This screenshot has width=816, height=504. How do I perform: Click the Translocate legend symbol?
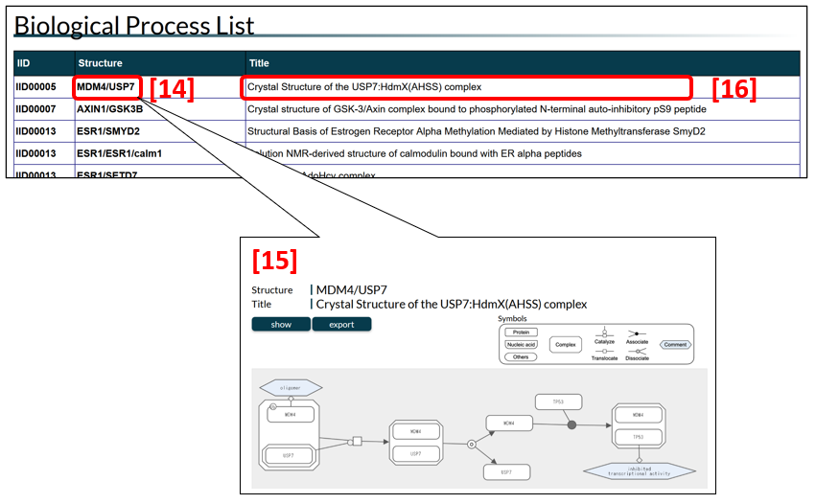pos(604,352)
